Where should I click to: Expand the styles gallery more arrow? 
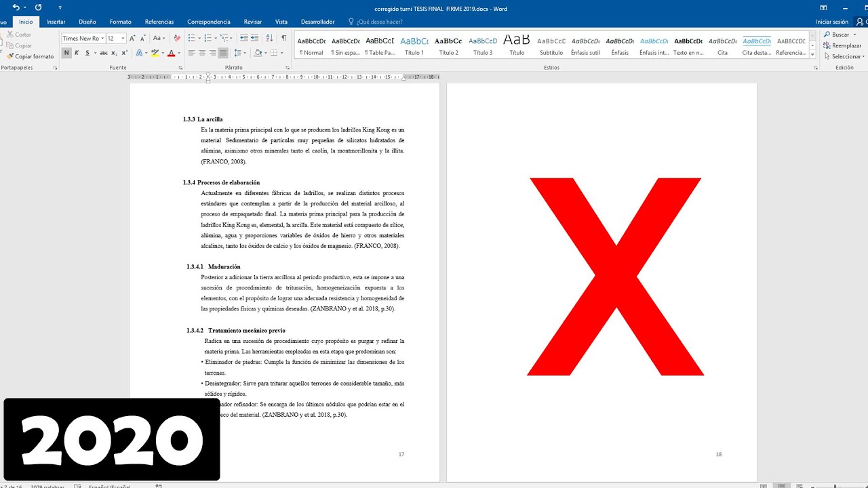tap(812, 55)
